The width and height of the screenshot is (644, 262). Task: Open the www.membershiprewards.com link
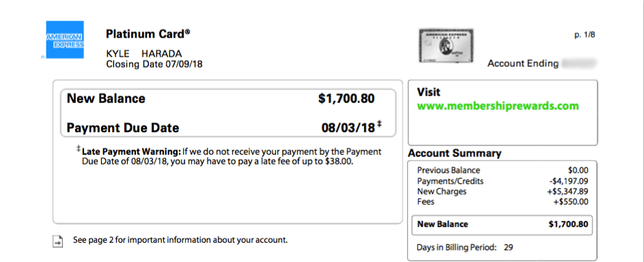click(x=498, y=106)
